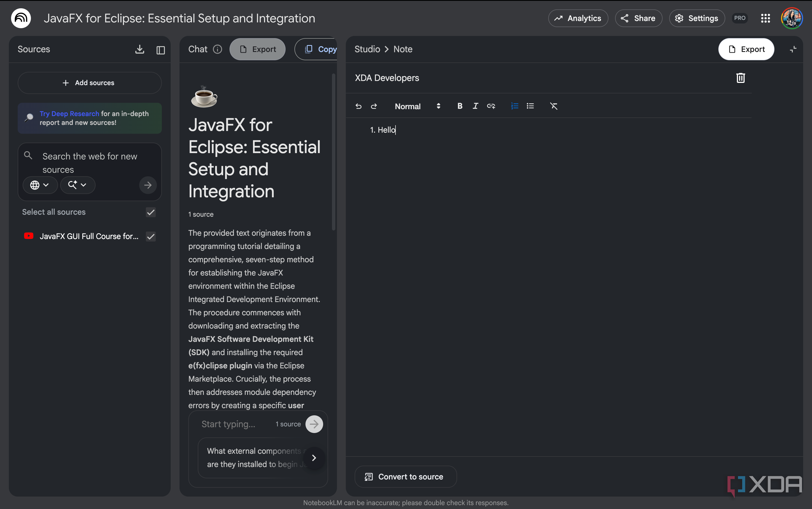The height and width of the screenshot is (509, 812).
Task: Click the Hello line in note editor
Action: point(383,130)
